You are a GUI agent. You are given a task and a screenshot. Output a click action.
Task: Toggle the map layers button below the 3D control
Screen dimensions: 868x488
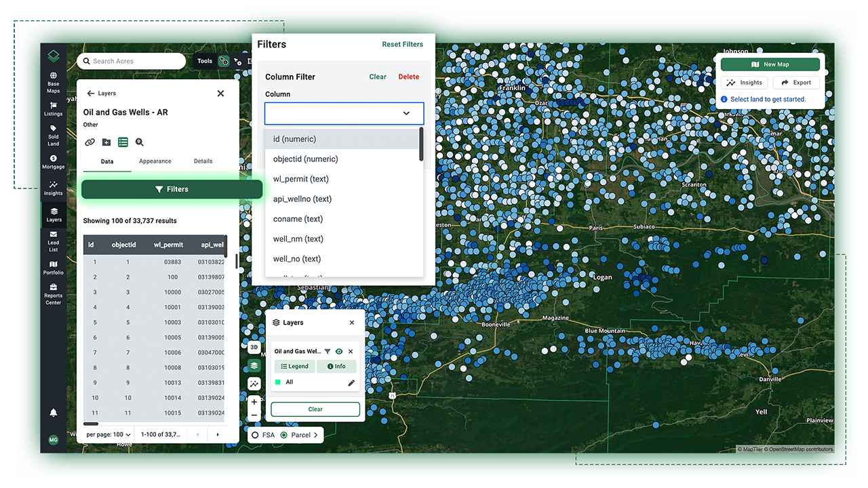pos(254,365)
